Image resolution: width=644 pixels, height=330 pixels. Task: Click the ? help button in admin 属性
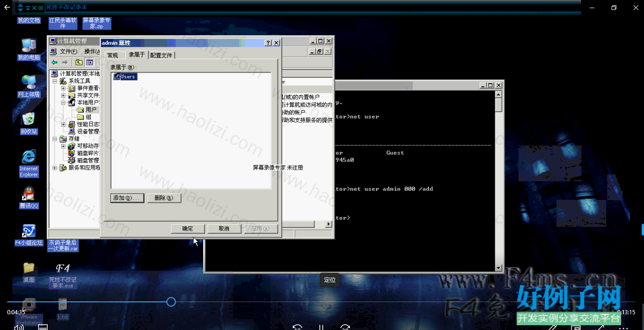[x=268, y=43]
